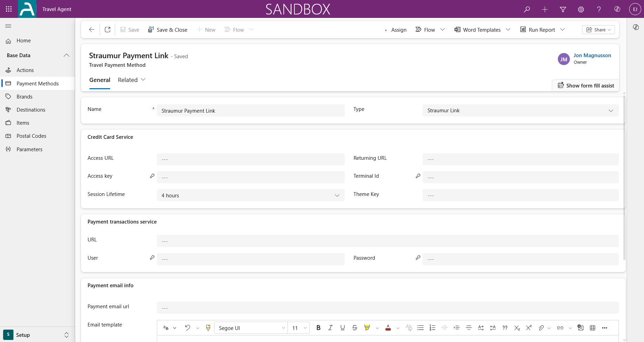Insert table in email template
The width and height of the screenshot is (644, 342).
coord(593,328)
